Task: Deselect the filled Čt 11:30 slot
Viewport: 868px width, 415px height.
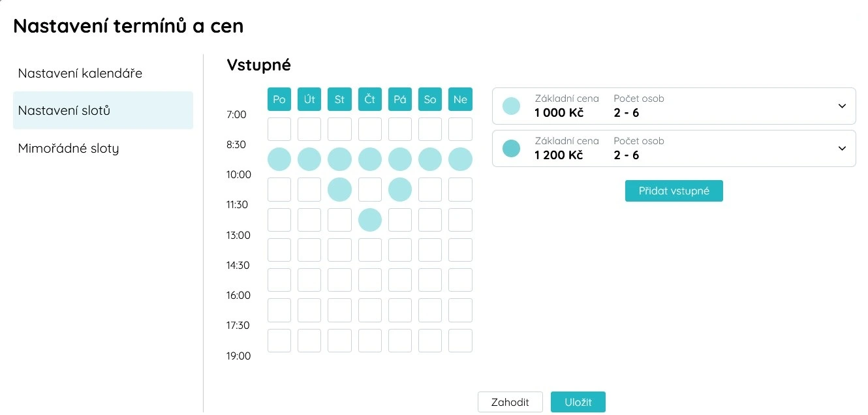Action: pyautogui.click(x=370, y=220)
